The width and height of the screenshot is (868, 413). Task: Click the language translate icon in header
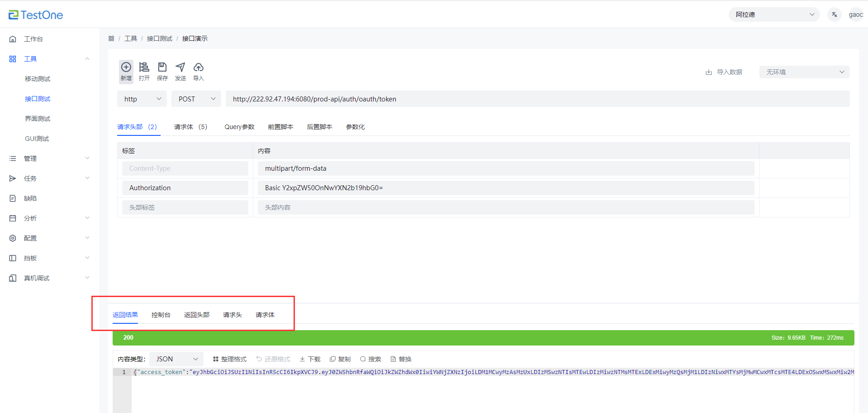(834, 14)
